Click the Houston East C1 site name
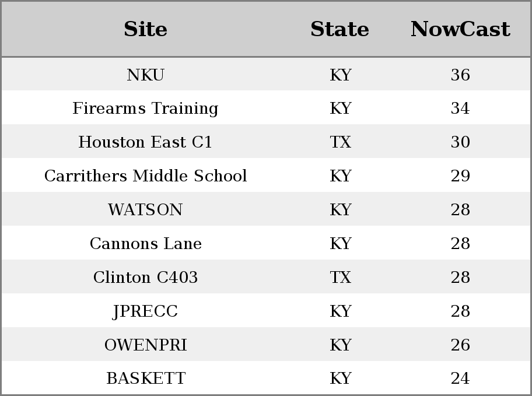Image resolution: width=532 pixels, height=396 pixels. pos(145,142)
